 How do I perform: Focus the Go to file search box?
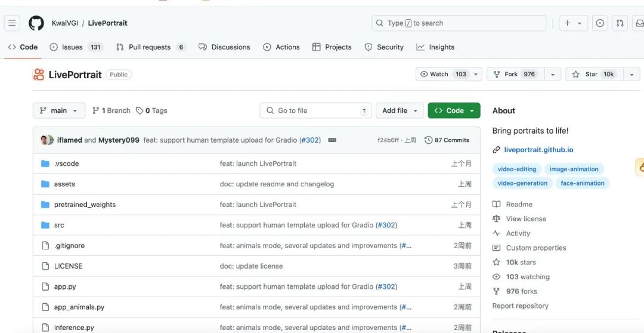pos(315,110)
